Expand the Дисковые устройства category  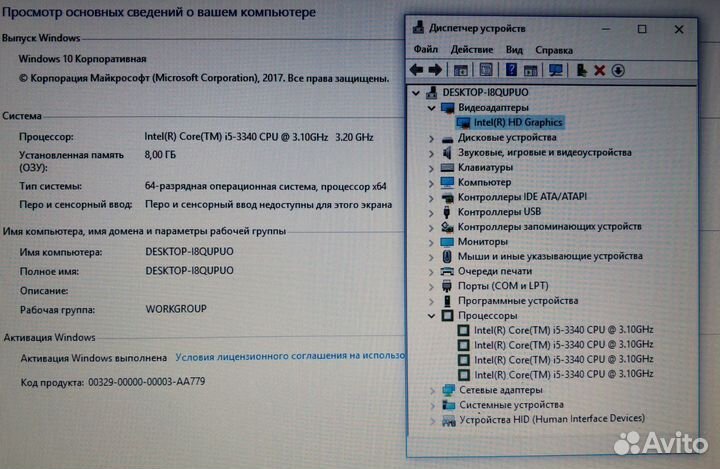tap(431, 138)
